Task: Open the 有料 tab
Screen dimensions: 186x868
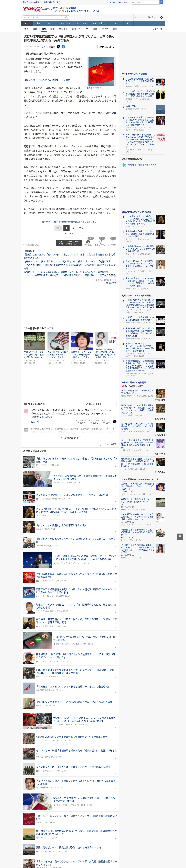Action: (128, 24)
